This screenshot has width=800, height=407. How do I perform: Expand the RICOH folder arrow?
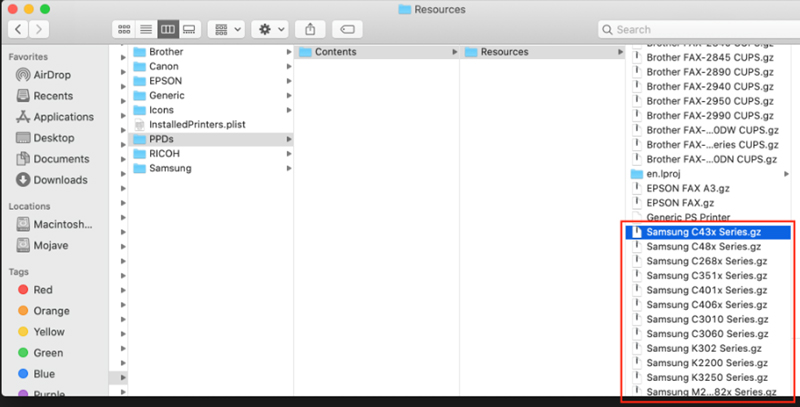[289, 154]
